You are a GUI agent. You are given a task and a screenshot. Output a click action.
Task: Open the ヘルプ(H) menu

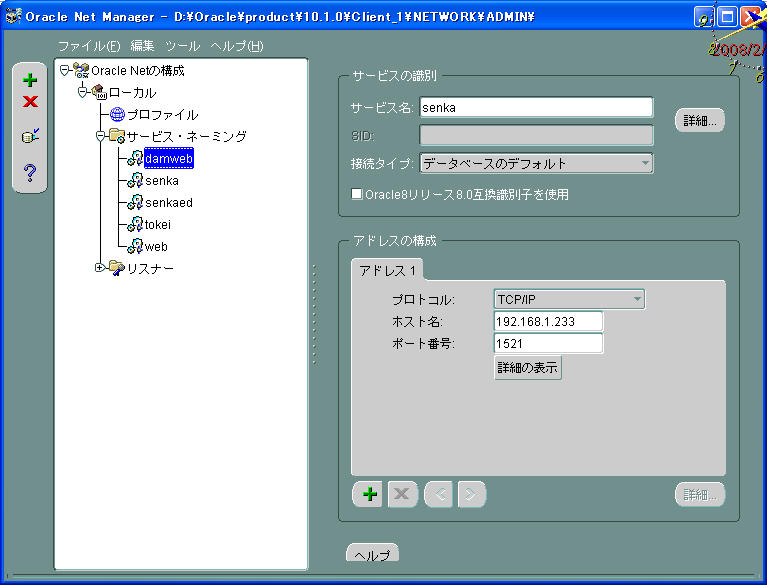coord(237,46)
